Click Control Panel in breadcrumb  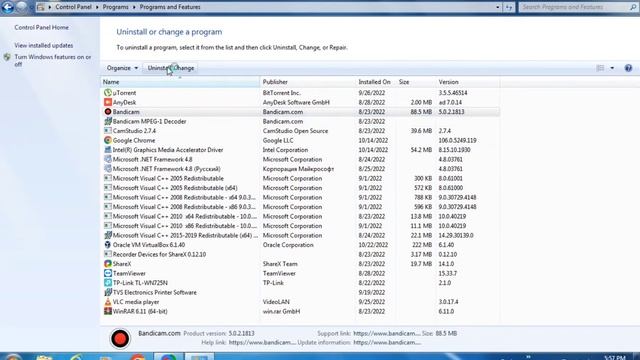(x=73, y=7)
